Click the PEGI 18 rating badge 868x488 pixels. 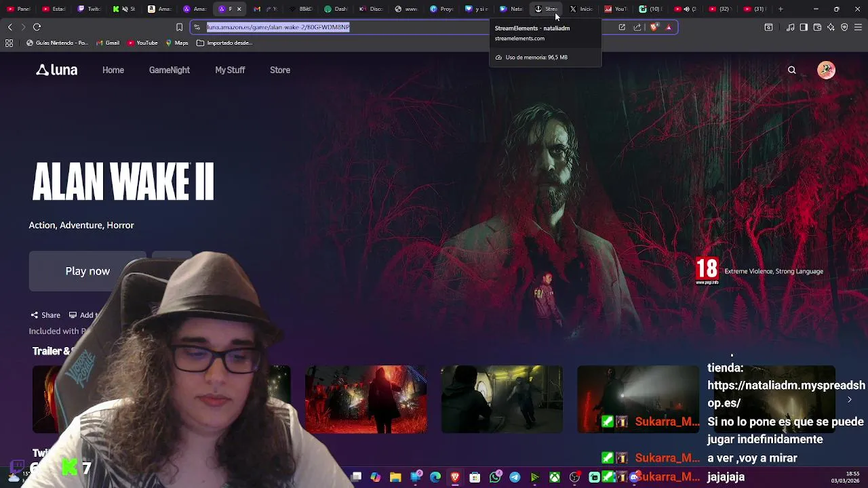pyautogui.click(x=707, y=271)
